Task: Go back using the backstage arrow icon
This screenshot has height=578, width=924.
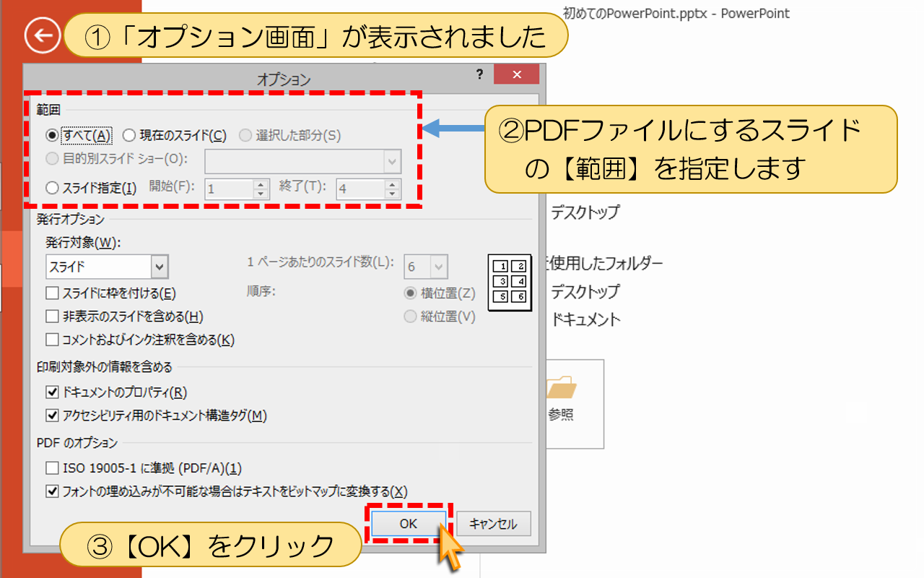Action: click(42, 37)
